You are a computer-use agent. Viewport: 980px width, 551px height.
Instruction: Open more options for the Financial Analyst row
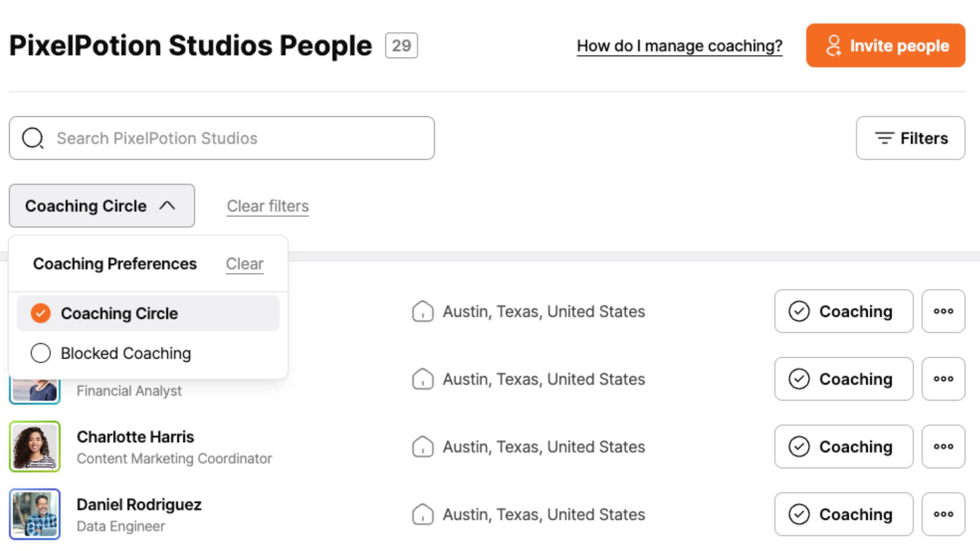point(943,379)
